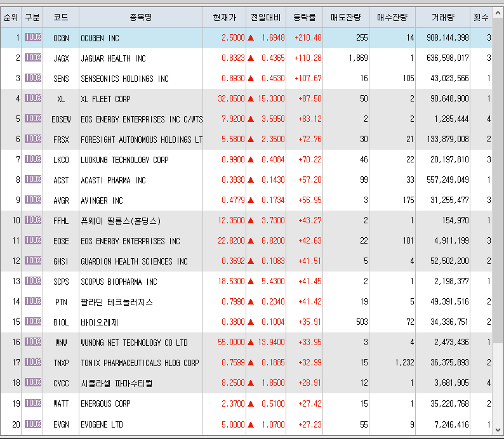Click 100% badge in EOSEW row
The height and width of the screenshot is (439, 504).
tap(33, 119)
